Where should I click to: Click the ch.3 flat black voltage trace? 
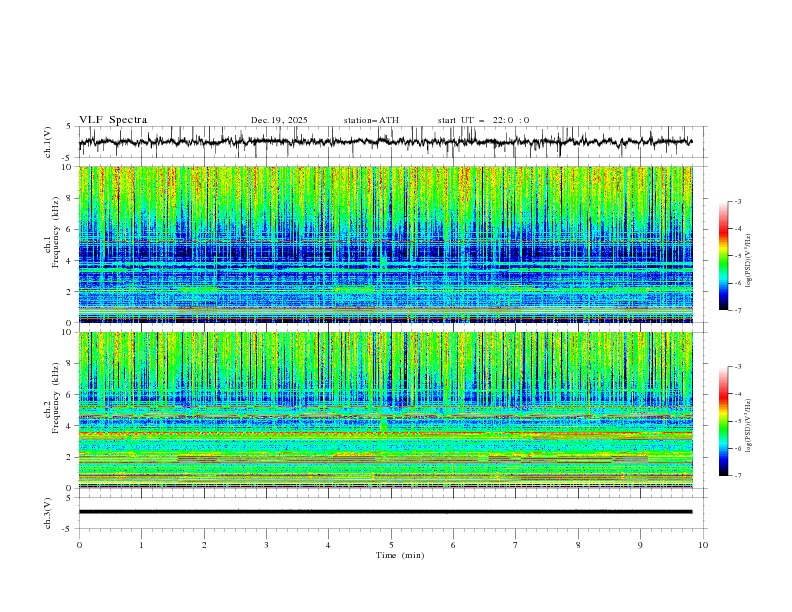point(385,512)
